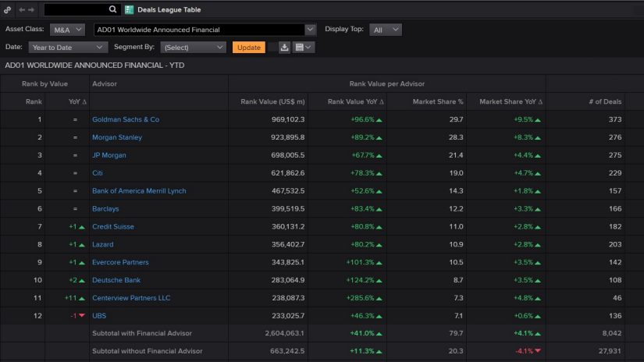Click the search magnifier icon
644x362 pixels.
(x=112, y=9)
